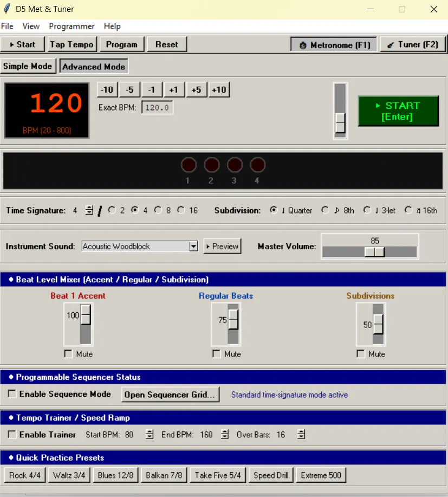Screen dimensions: 448x497
Task: Click the green START [Enter] button
Action: (398, 111)
